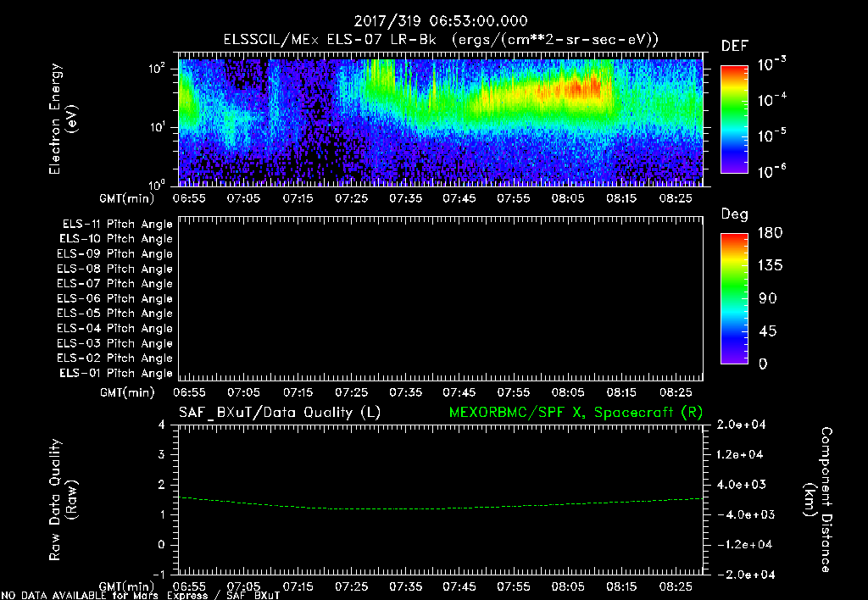Screen dimensions: 868x600
Task: Click the 10^-5 value on DEF scale
Action: pyautogui.click(x=771, y=135)
